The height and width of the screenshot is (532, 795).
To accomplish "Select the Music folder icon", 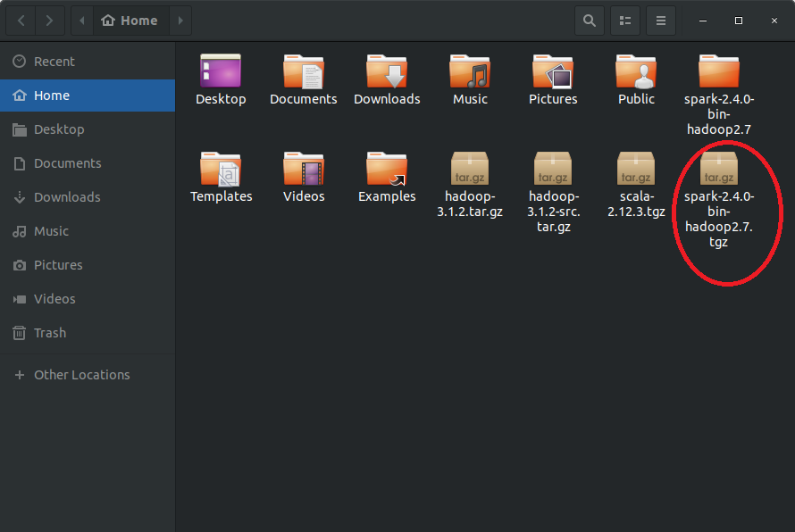I will 470,71.
